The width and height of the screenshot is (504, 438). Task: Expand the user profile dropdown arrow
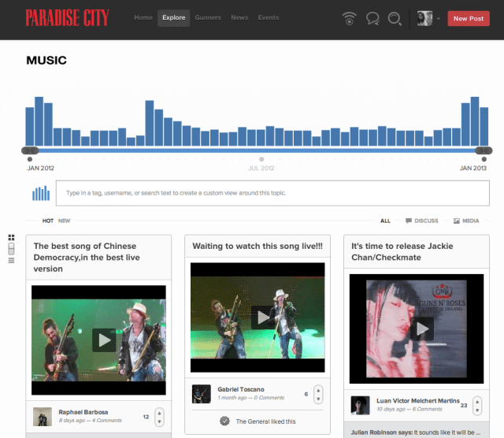tap(439, 19)
